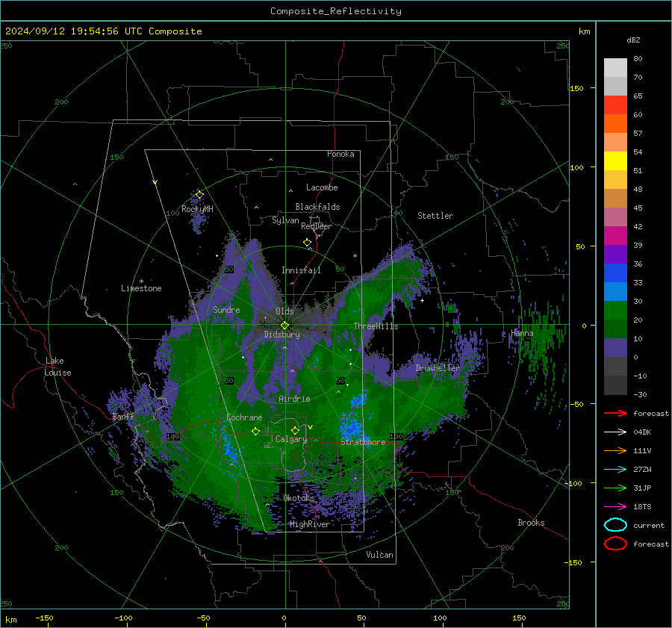Click the slate purple swatch above 0 dBZ

pyautogui.click(x=615, y=348)
